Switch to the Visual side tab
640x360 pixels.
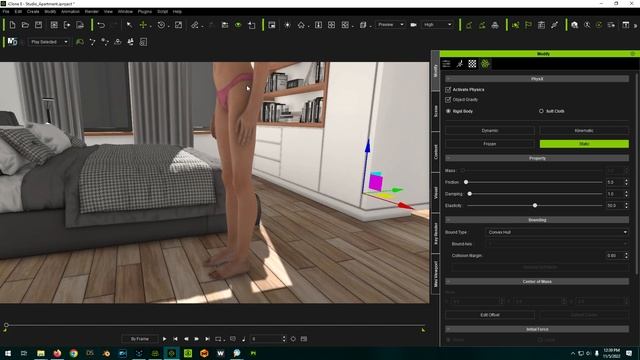(x=436, y=193)
